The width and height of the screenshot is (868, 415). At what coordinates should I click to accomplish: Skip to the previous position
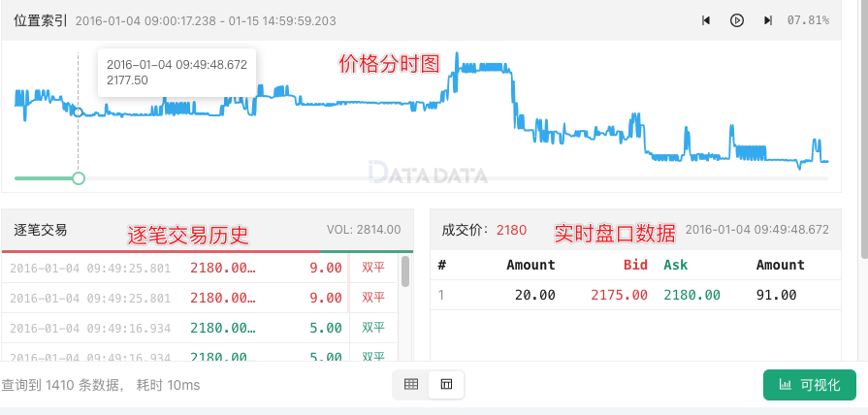coord(706,20)
